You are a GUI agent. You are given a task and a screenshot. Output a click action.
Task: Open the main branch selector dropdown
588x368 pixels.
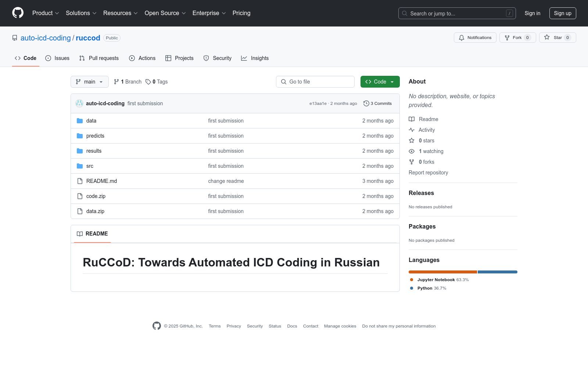(90, 82)
